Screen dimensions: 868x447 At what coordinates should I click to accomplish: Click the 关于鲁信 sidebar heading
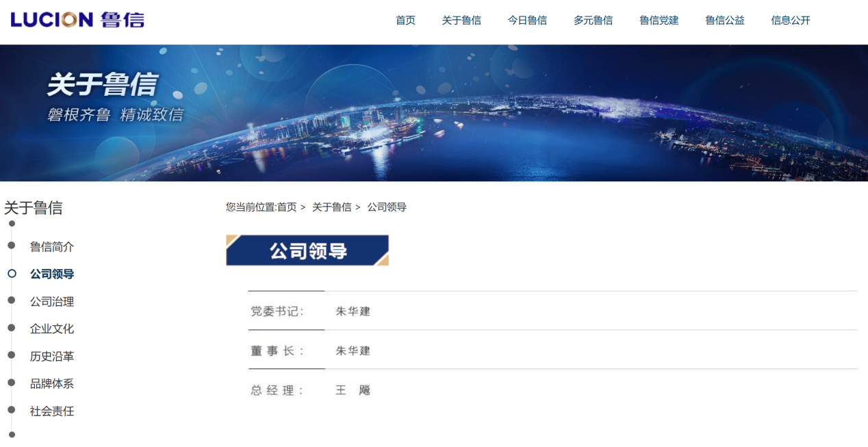[34, 207]
